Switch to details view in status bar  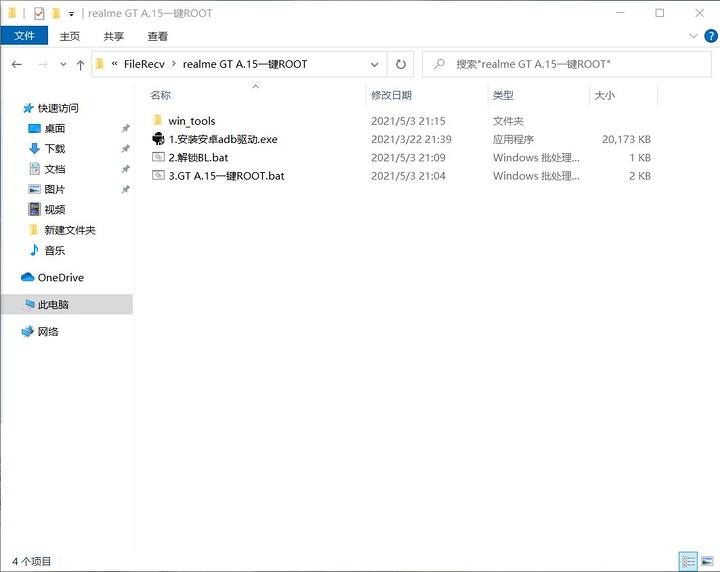coord(688,561)
